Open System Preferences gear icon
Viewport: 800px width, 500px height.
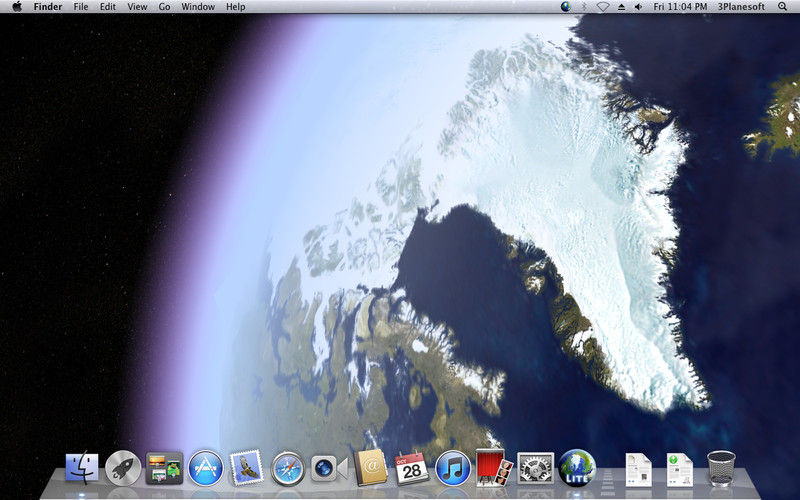[535, 468]
